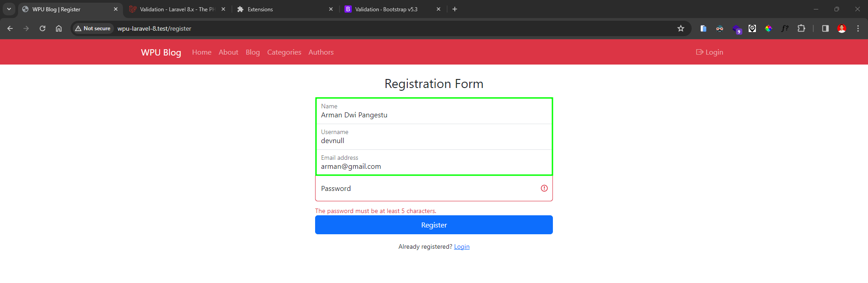This screenshot has height=283, width=868.
Task: Click the browser reload page icon
Action: (42, 28)
